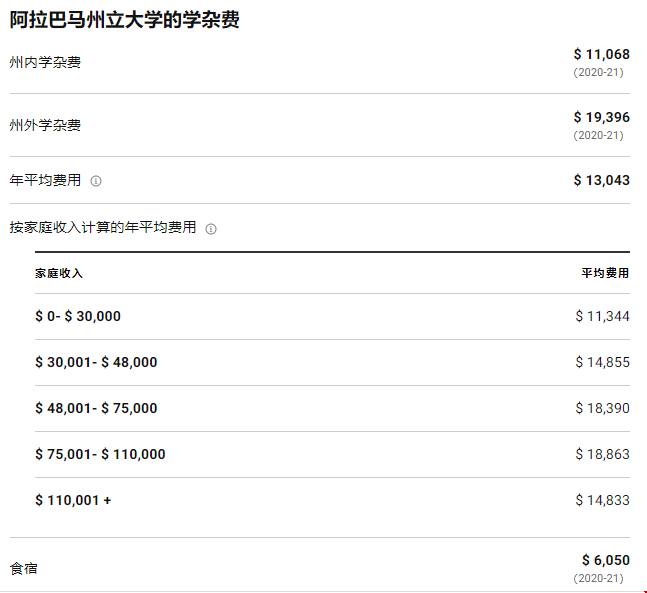Image resolution: width=647 pixels, height=593 pixels.
Task: Click the 食宿 label
Action: [x=24, y=569]
